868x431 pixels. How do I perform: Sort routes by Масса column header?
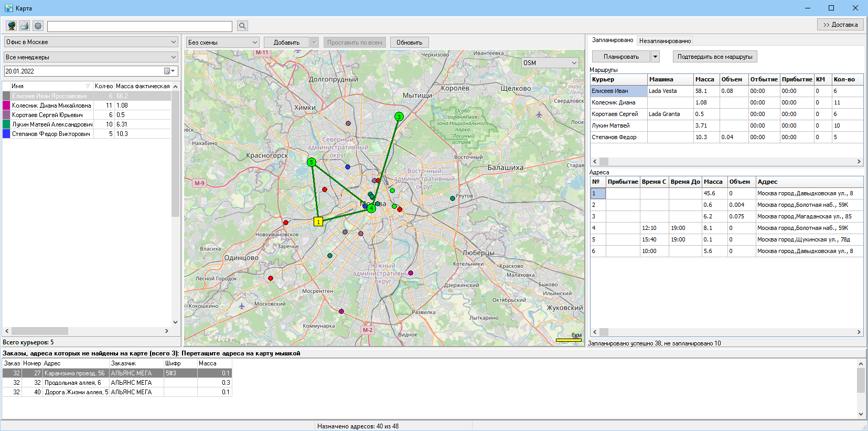(x=706, y=79)
